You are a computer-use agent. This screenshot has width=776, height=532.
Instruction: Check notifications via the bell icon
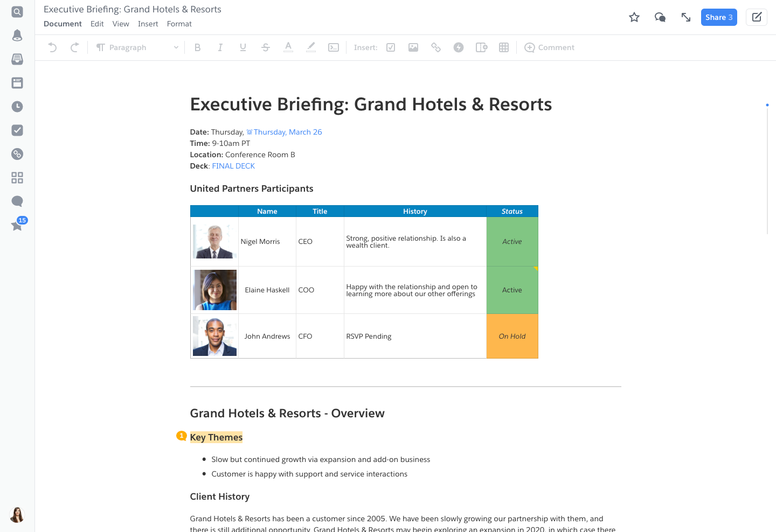[17, 35]
